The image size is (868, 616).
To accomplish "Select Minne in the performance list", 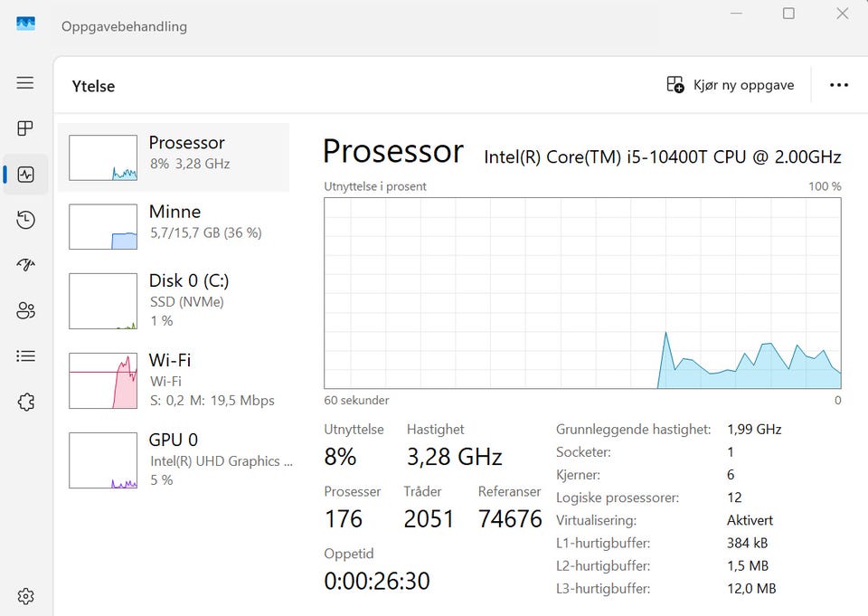I will tap(174, 226).
